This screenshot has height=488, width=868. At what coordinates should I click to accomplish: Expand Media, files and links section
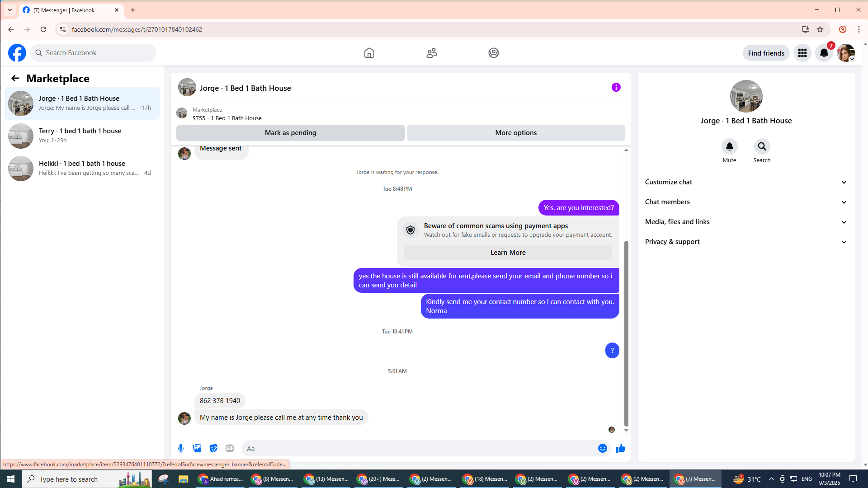[x=746, y=222]
